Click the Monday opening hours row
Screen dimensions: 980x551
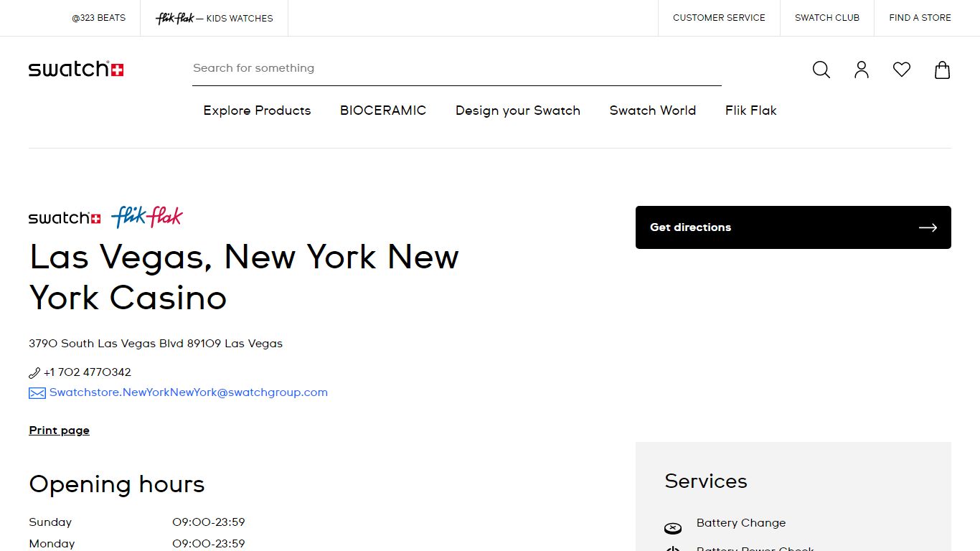[x=137, y=544]
